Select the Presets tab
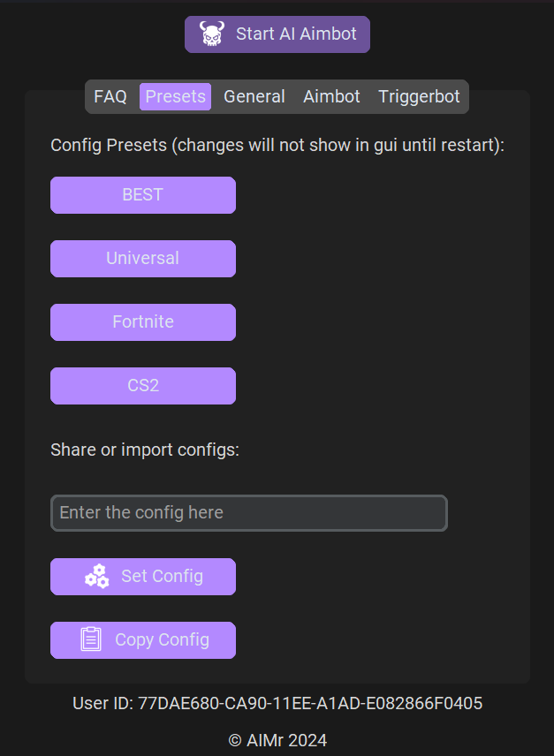 (175, 96)
